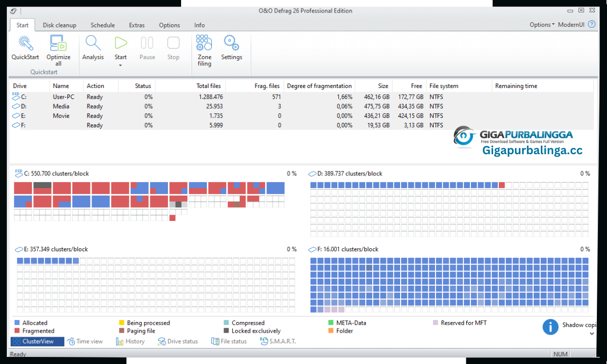
Task: Expand the chevron below Shadow copies
Action: [x=592, y=334]
